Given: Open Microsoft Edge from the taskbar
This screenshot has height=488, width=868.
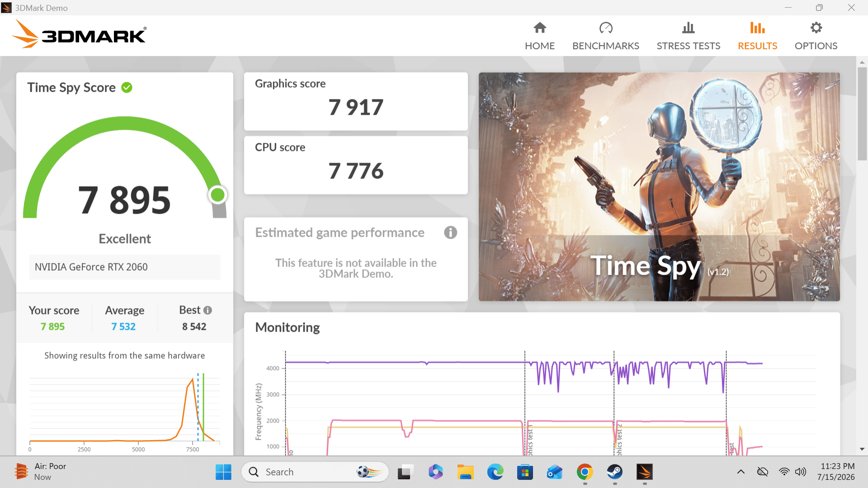Looking at the screenshot, I should coord(495,472).
